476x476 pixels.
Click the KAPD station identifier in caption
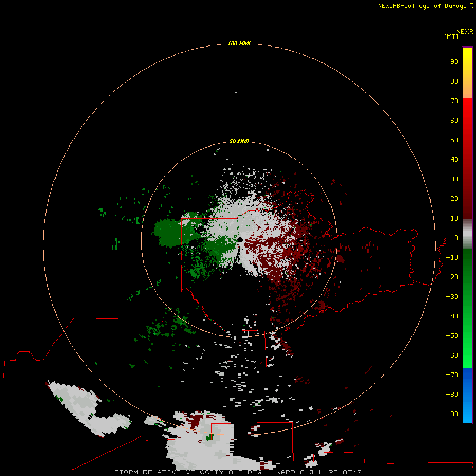tap(286, 472)
